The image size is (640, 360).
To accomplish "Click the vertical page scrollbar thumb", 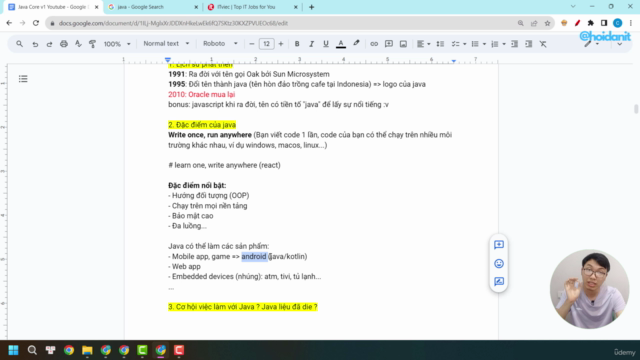I will tap(636, 109).
